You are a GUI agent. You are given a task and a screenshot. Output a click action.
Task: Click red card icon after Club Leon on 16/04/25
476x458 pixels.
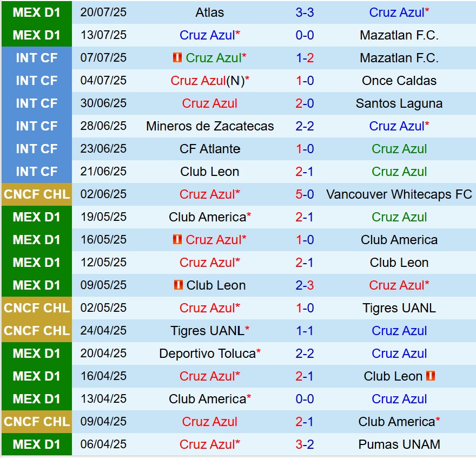click(431, 376)
